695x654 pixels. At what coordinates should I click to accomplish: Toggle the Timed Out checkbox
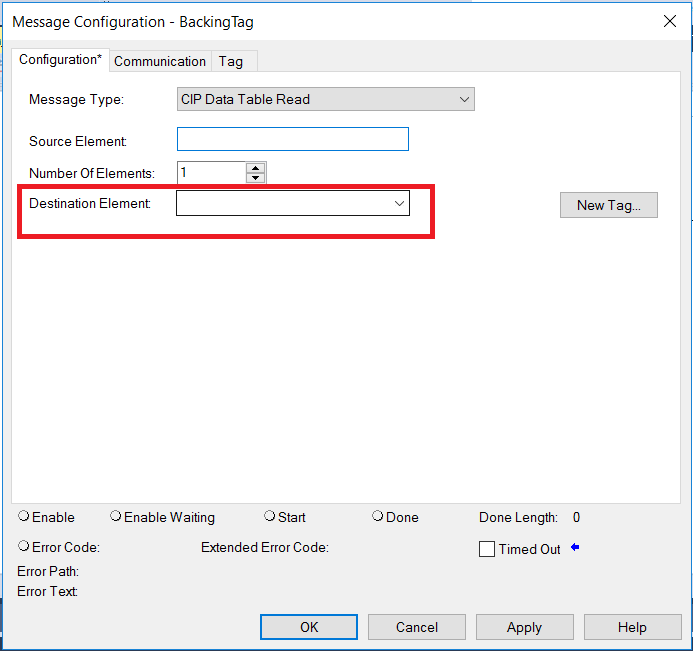(487, 549)
